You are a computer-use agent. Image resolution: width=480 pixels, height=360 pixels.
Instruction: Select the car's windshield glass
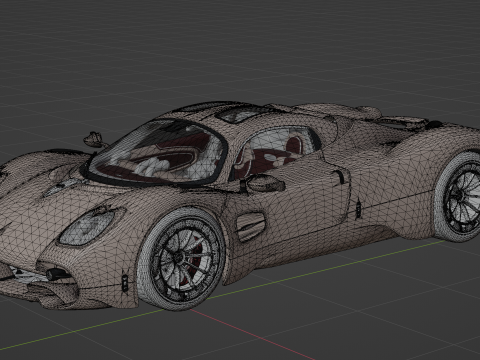pyautogui.click(x=157, y=152)
